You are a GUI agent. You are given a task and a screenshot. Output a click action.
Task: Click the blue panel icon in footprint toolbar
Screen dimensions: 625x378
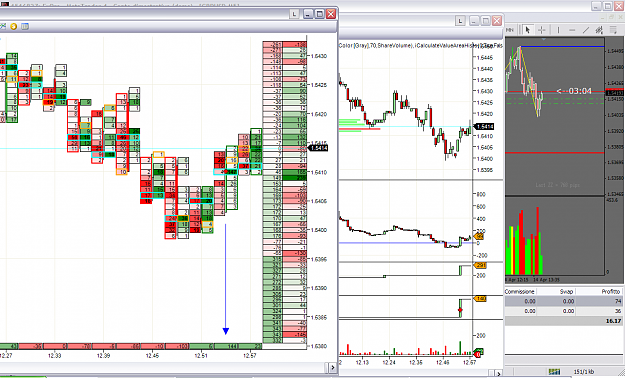coord(25,26)
